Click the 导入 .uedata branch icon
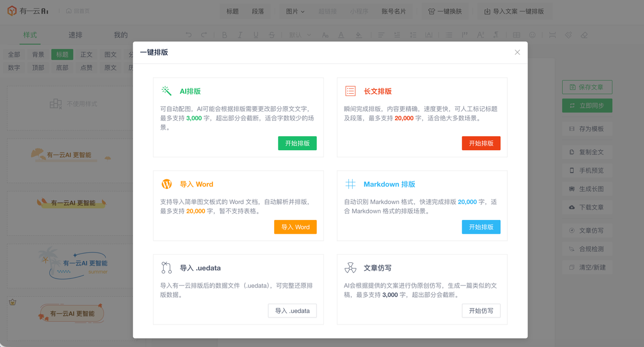Image resolution: width=644 pixels, height=347 pixels. [167, 268]
